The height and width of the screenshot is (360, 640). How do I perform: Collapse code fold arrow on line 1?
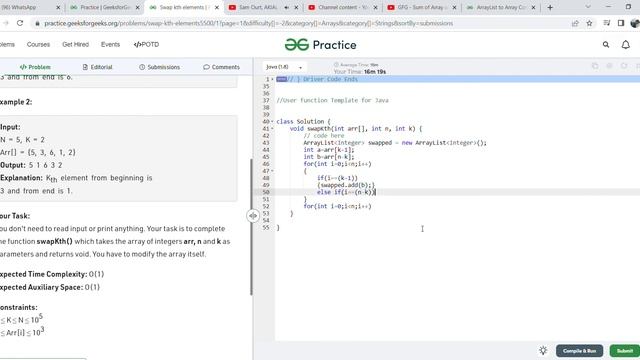(x=272, y=79)
